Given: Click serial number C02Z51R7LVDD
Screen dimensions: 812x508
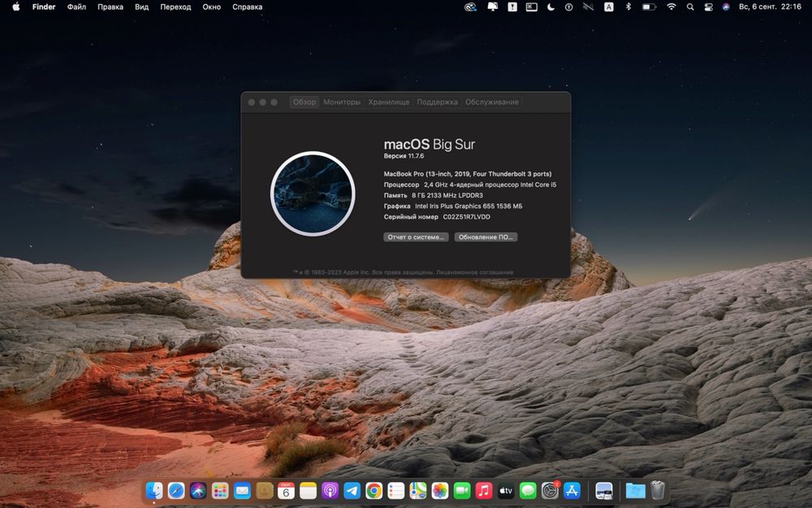Looking at the screenshot, I should pos(466,217).
